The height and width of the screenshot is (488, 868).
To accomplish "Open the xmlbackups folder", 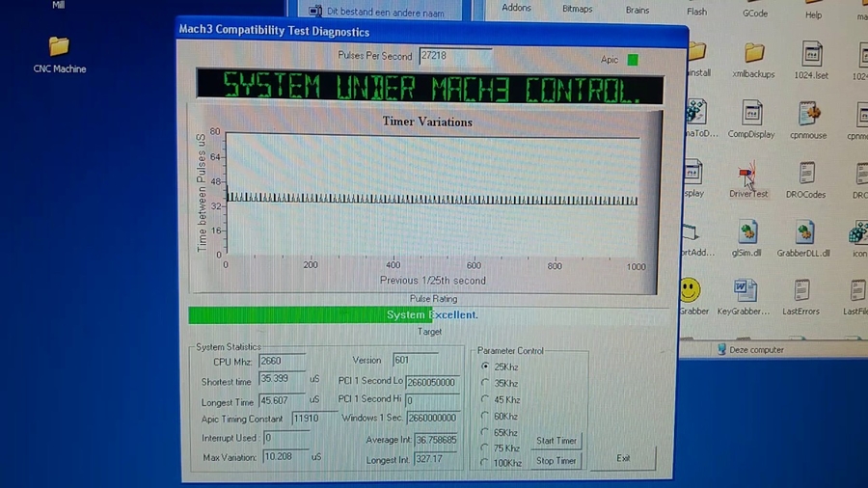I will (753, 61).
